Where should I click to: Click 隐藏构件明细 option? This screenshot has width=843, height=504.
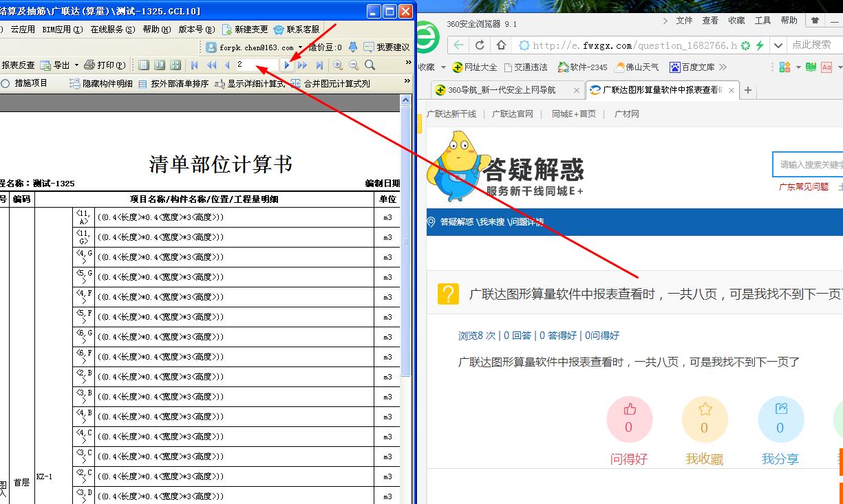pos(100,83)
